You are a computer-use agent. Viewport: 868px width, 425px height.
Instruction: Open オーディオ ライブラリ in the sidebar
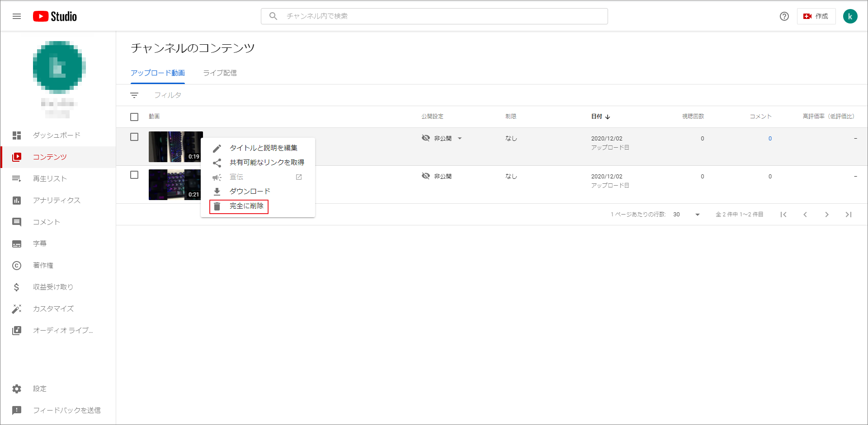58,330
